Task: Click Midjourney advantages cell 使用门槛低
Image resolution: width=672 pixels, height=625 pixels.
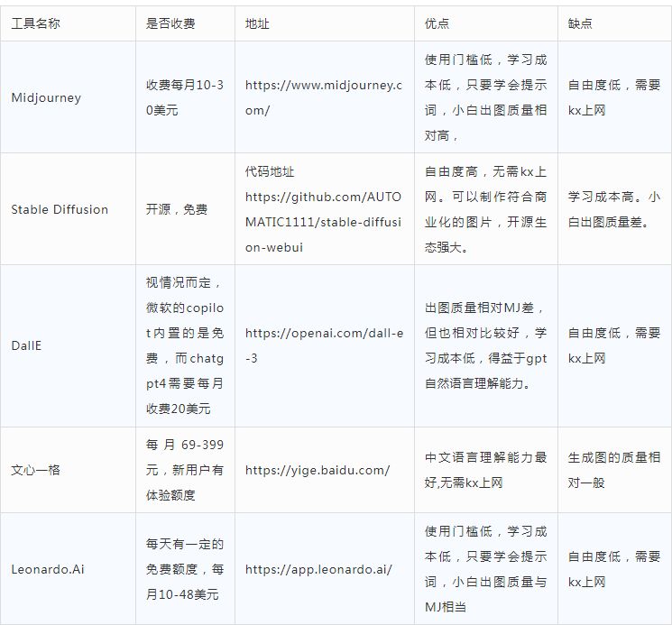Action: (x=485, y=97)
